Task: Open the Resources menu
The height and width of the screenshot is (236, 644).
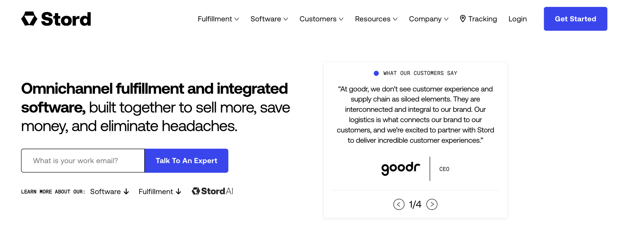Action: coord(376,19)
